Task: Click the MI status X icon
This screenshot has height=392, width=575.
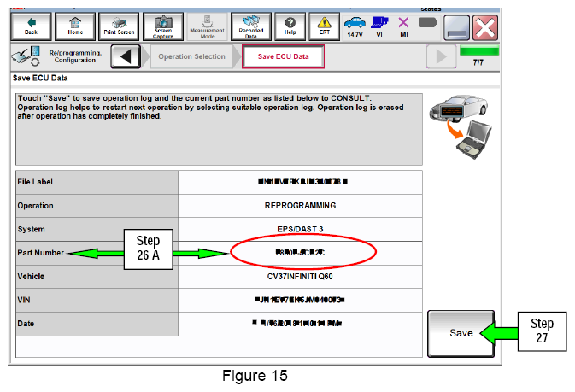Action: pos(403,26)
